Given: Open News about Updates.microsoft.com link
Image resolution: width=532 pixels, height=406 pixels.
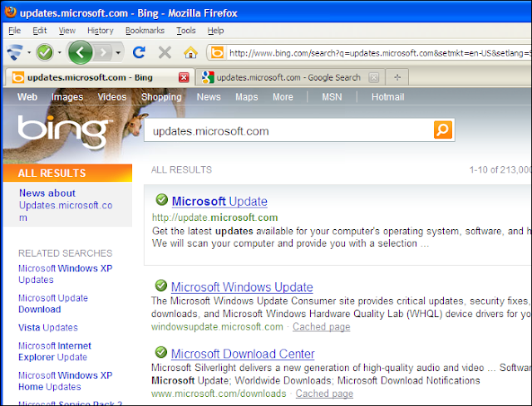Looking at the screenshot, I should pos(66,205).
